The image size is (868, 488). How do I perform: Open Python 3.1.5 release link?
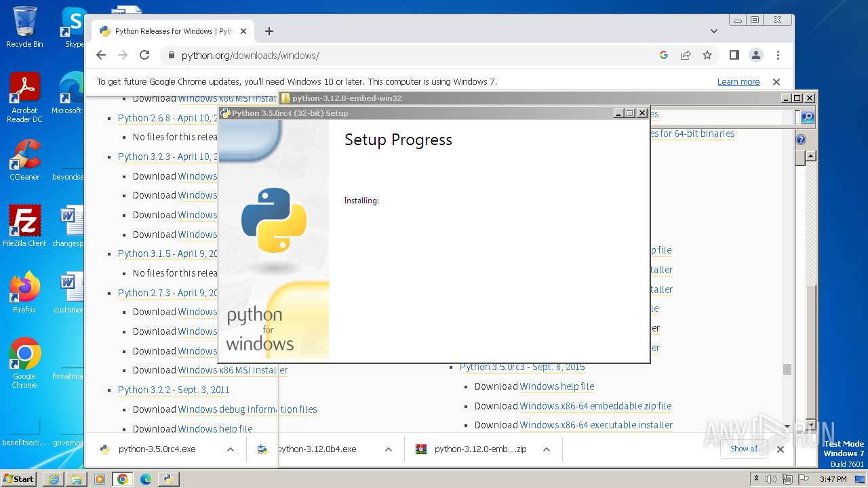(167, 253)
